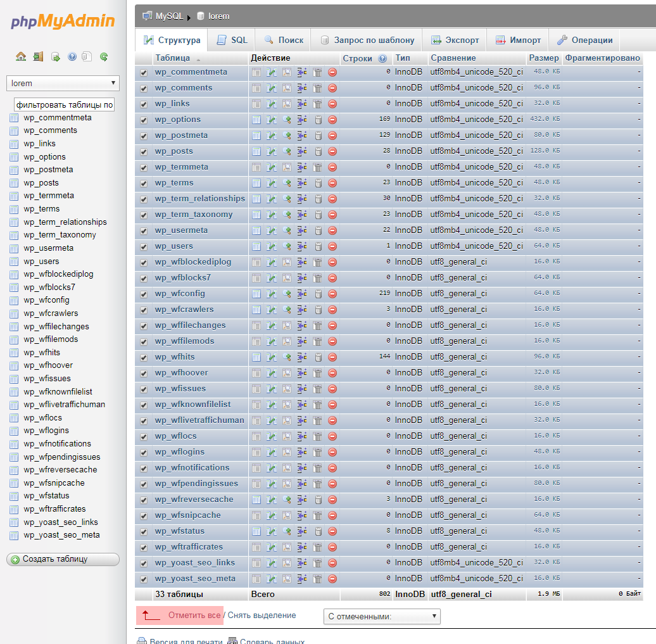Click the insert icon for wp_usermeta row

[302, 230]
